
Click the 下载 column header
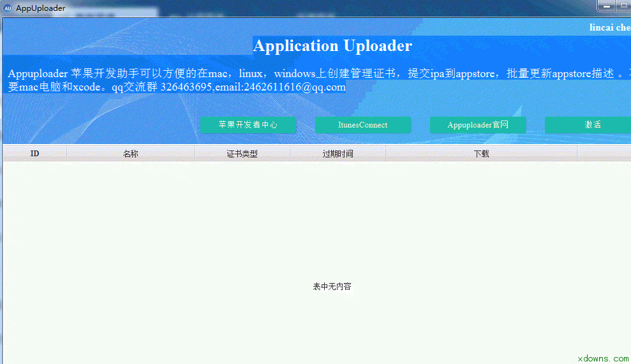click(481, 154)
